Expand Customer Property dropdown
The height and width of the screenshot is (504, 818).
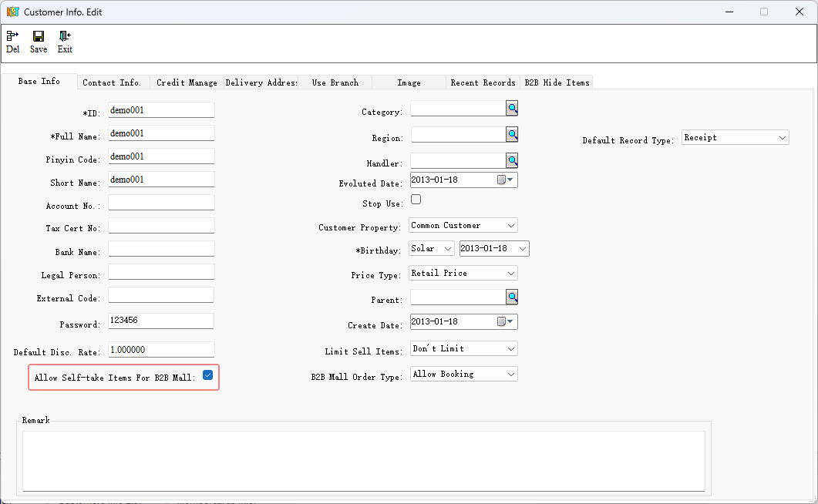(511, 226)
